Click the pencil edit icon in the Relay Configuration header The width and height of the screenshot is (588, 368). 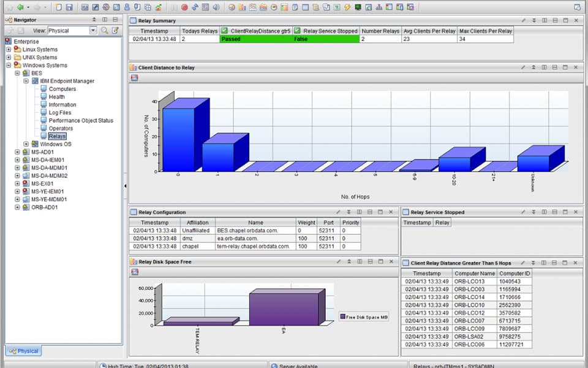338,212
